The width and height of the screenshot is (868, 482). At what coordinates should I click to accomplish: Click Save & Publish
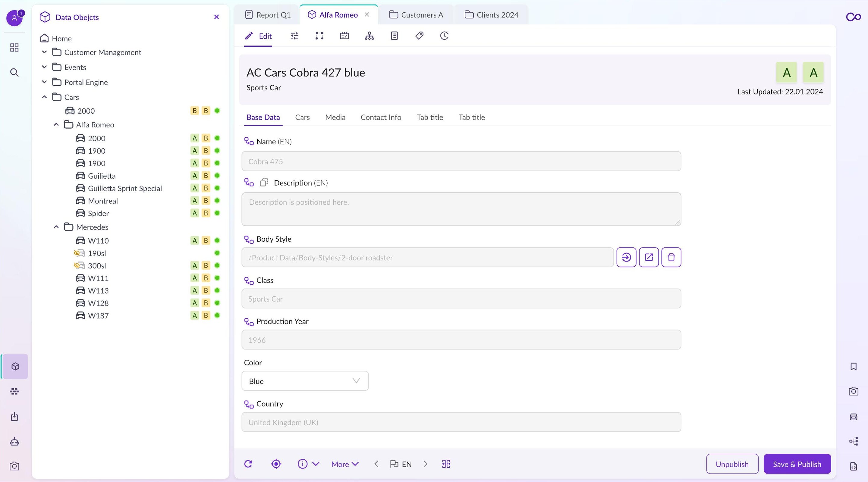pos(797,464)
